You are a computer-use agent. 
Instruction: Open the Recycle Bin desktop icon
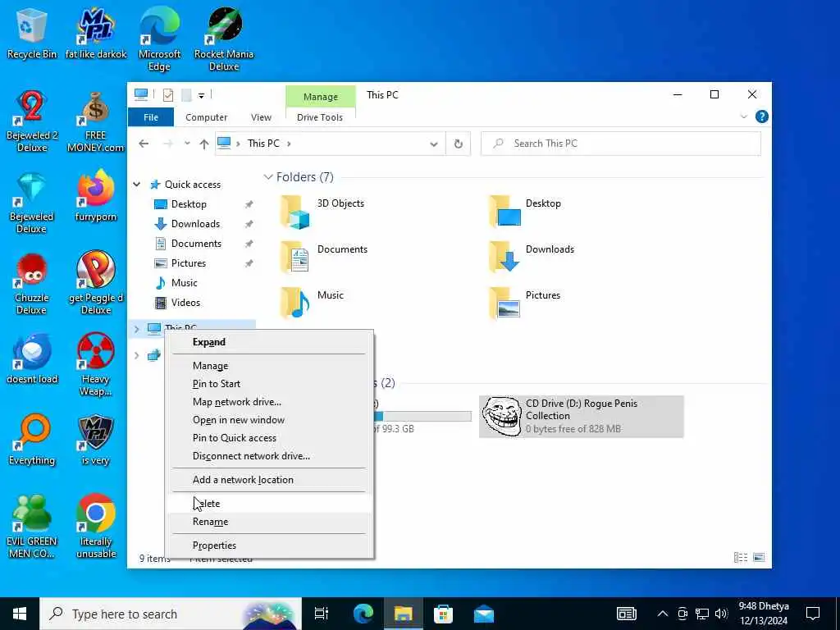tap(32, 33)
